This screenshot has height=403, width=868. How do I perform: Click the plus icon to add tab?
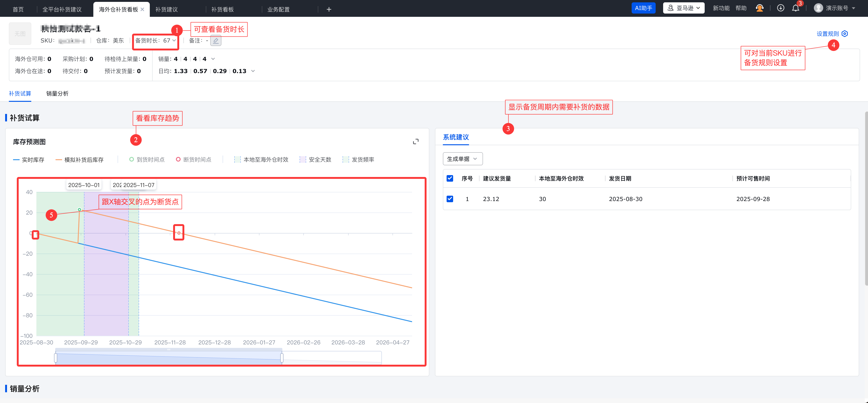329,9
